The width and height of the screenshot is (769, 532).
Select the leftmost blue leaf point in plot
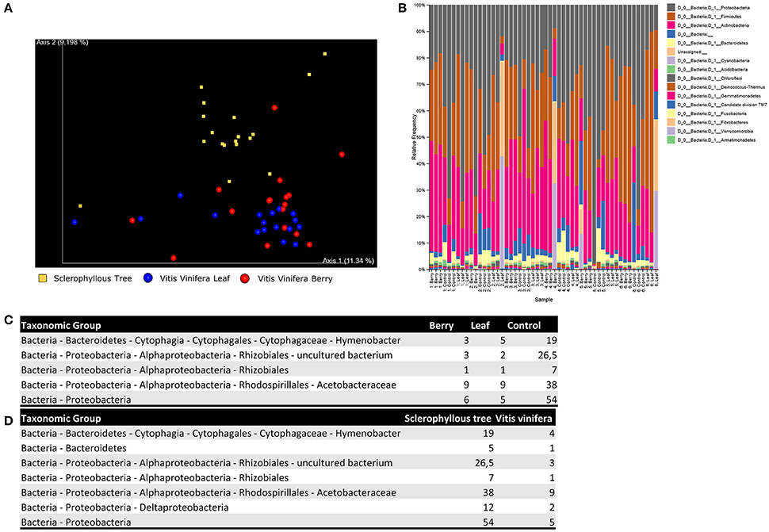click(75, 223)
